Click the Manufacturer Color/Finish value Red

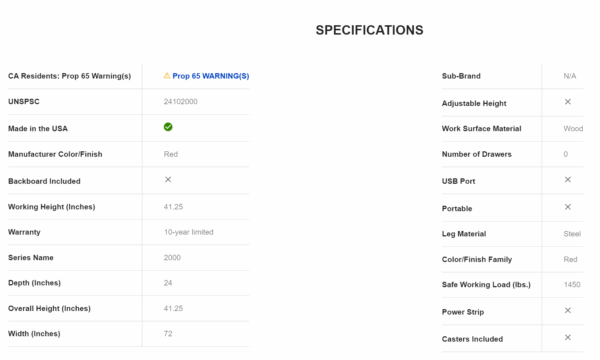pos(171,154)
